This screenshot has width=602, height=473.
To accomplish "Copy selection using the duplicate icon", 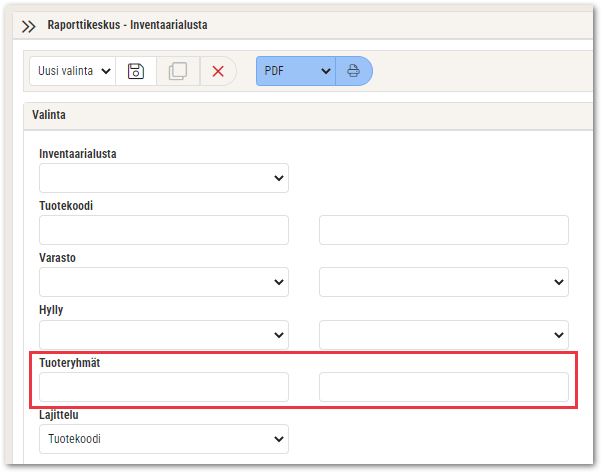I will 178,71.
